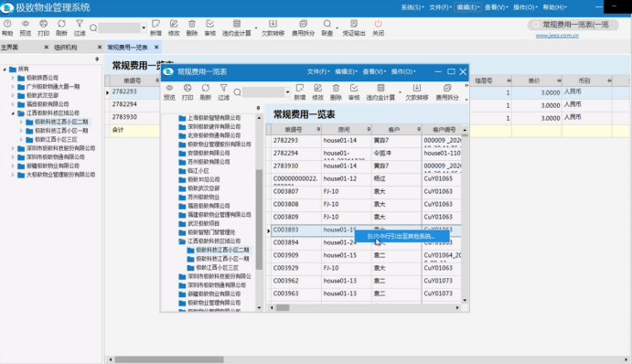Switch to 组织机构 tab

pyautogui.click(x=65, y=48)
